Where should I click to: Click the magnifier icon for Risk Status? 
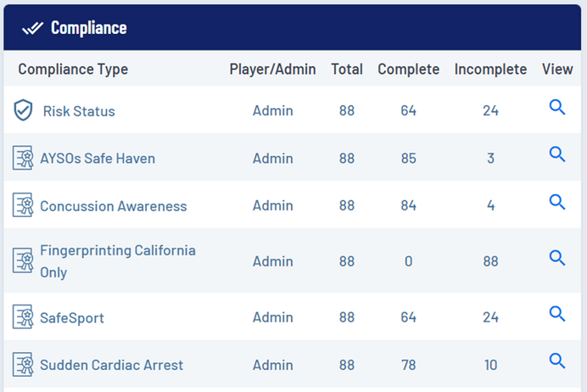pyautogui.click(x=557, y=107)
